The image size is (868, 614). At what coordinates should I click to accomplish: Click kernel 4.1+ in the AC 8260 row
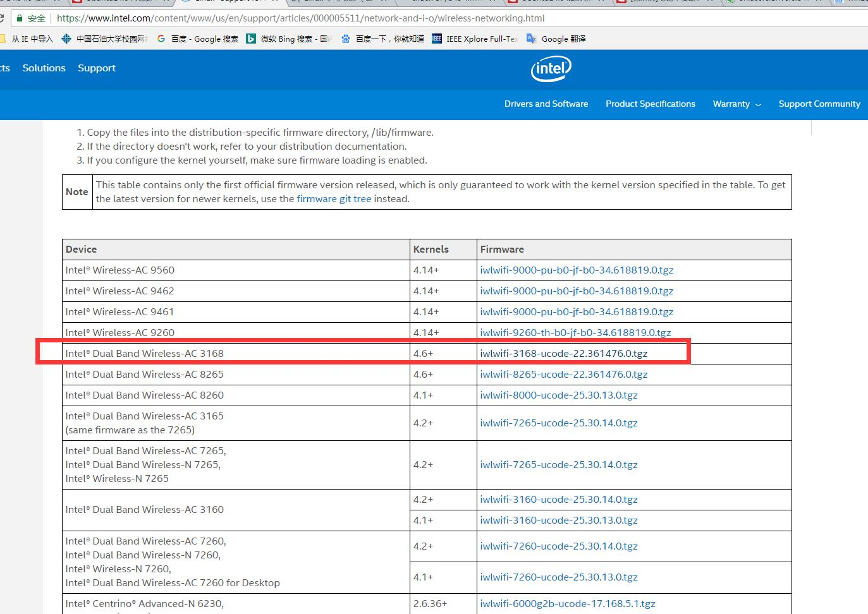[443, 395]
